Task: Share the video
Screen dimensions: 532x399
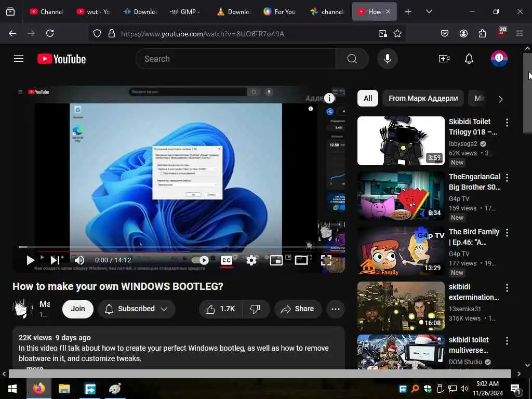Action: 298,309
